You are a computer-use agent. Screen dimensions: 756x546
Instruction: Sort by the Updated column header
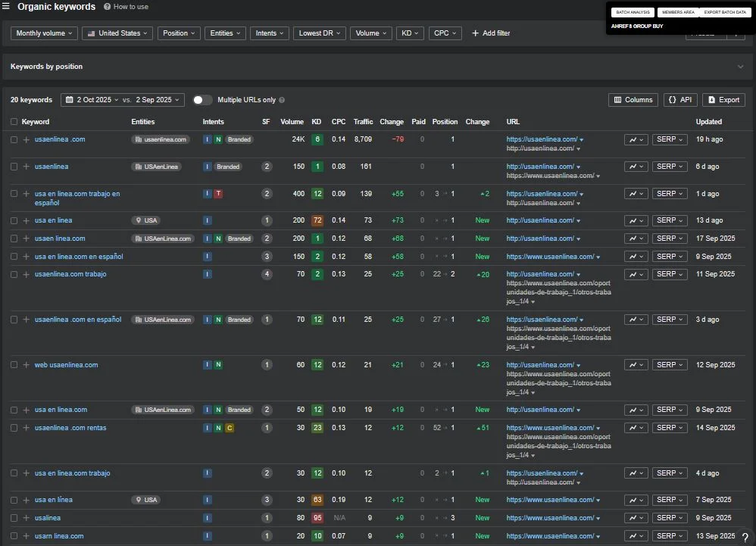709,122
